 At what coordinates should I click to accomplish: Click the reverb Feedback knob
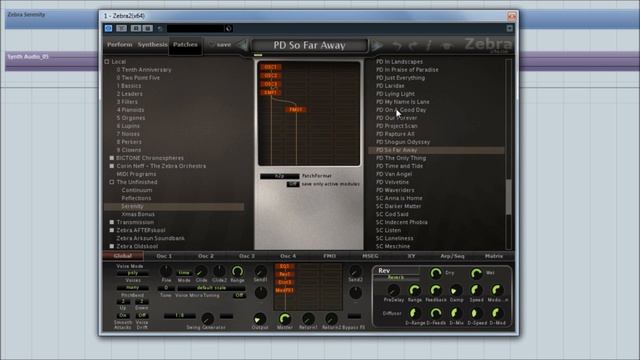pos(435,290)
